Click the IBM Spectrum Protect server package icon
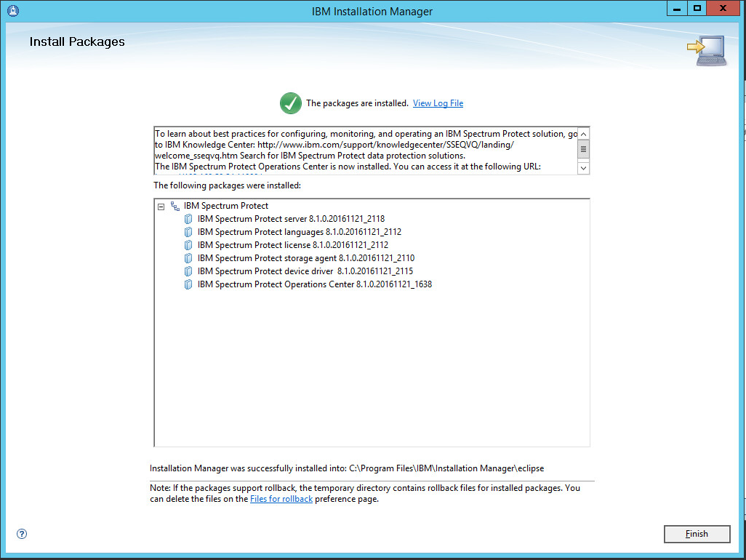The width and height of the screenshot is (746, 560). click(x=188, y=219)
